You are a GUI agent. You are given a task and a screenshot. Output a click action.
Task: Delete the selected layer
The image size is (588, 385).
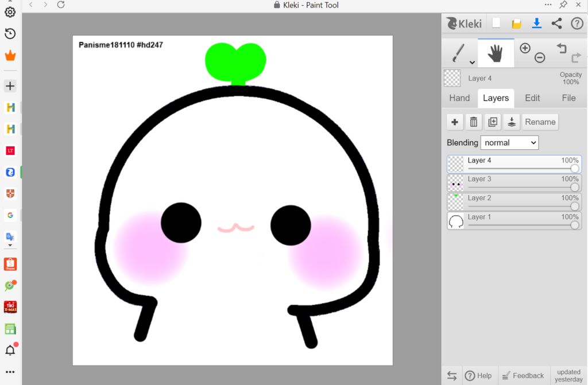click(x=474, y=122)
